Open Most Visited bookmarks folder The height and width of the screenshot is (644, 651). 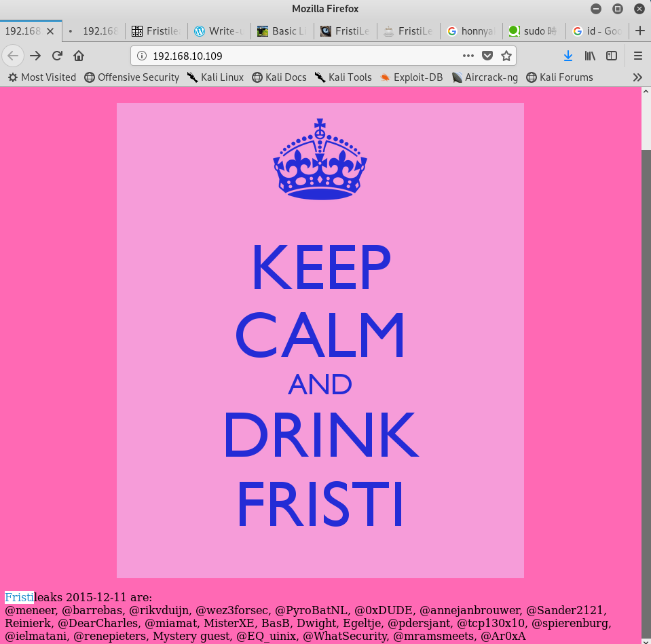click(x=42, y=77)
